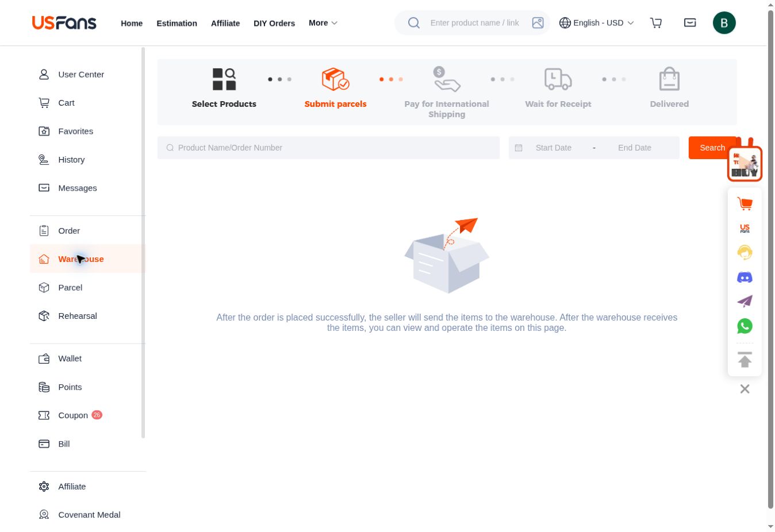Screen dimensions: 775x532
Task: Close the floating side panel
Action: click(745, 389)
